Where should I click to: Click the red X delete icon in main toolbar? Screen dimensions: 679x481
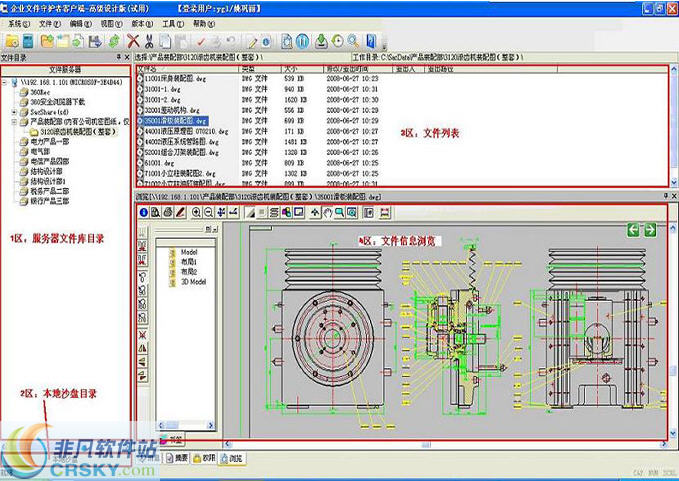click(133, 41)
